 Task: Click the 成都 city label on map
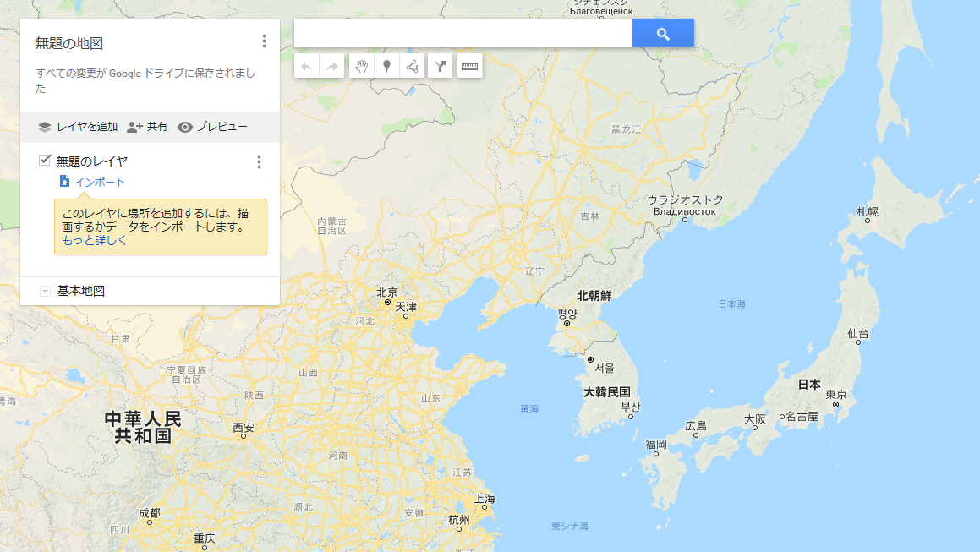(150, 513)
